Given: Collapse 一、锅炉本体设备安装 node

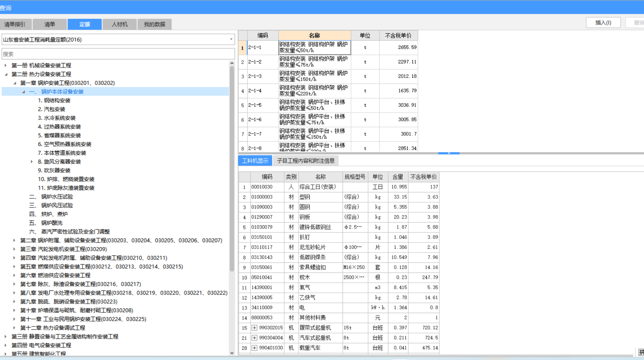Looking at the screenshot, I should click(x=23, y=92).
